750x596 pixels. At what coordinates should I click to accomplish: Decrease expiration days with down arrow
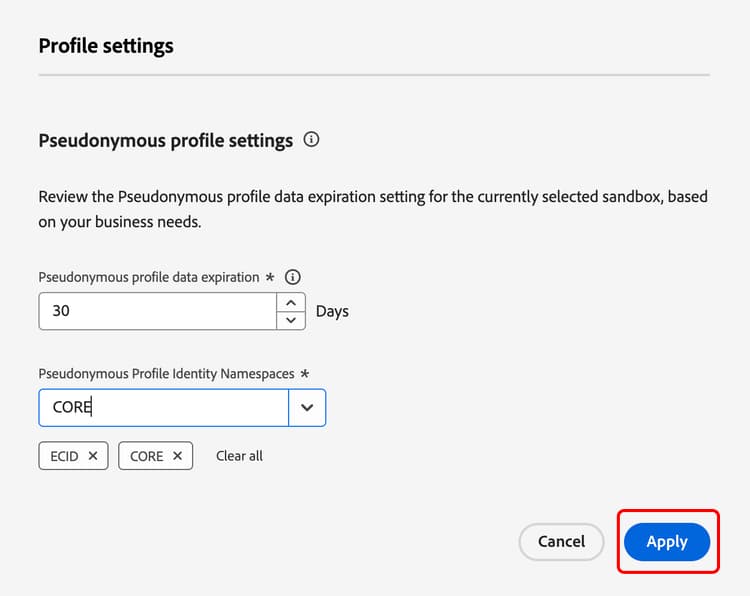(x=290, y=320)
